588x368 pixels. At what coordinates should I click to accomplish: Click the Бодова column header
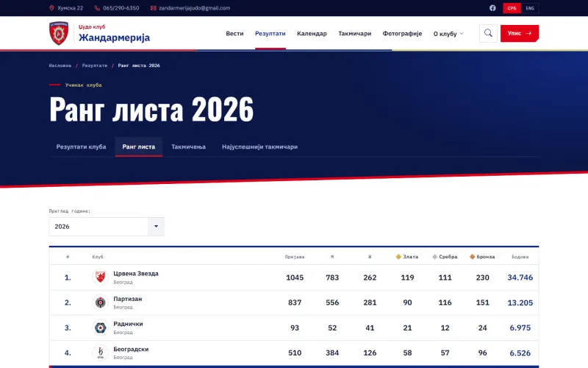tap(520, 257)
